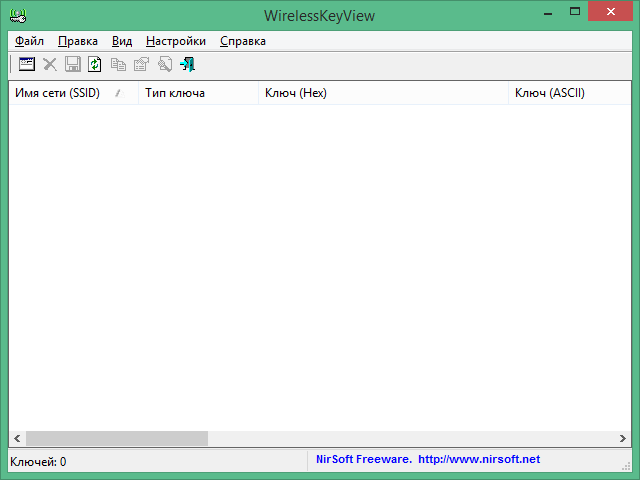Screen dimensions: 640x480
Task: Click the Ключей: 0 status text
Action: [x=38, y=462]
